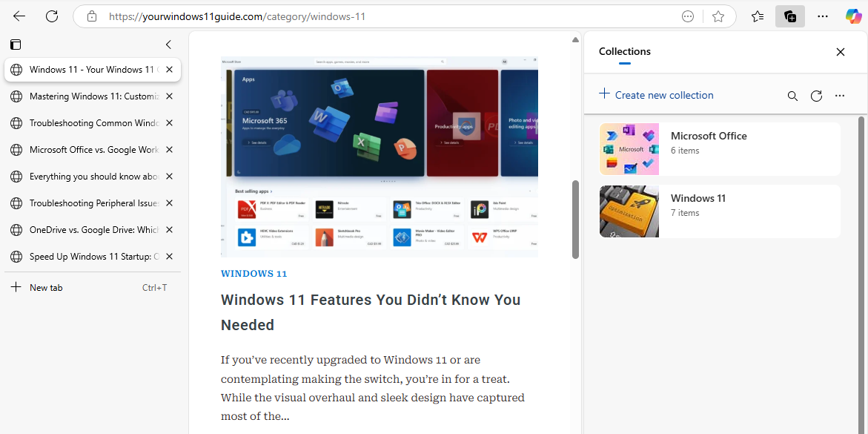
Task: Switch to Troubleshooting Peripheral Issues tab
Action: coord(93,203)
